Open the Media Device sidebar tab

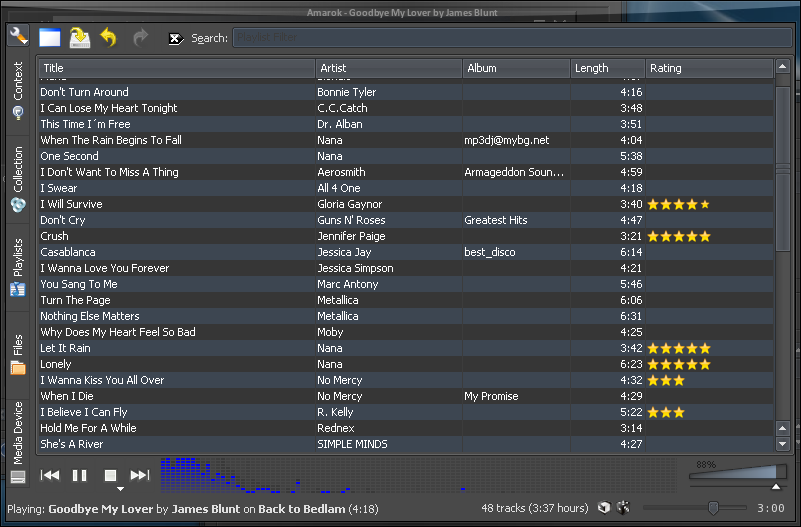(x=18, y=442)
